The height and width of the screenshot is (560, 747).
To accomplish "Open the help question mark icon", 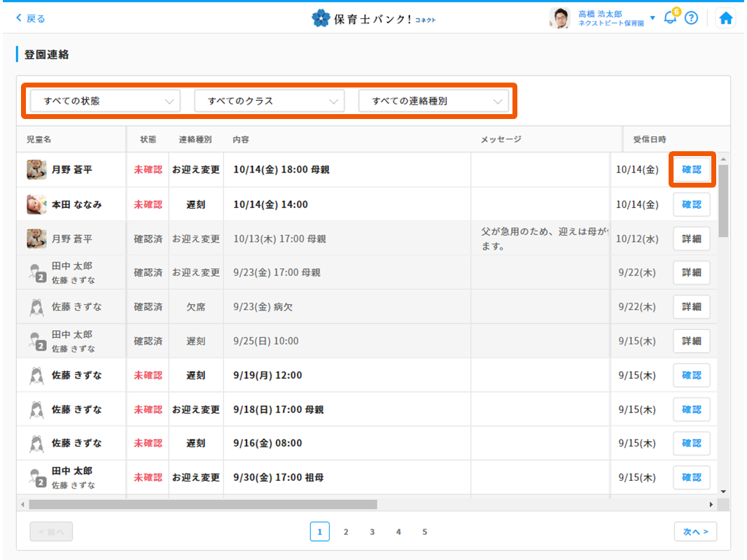I will [691, 18].
